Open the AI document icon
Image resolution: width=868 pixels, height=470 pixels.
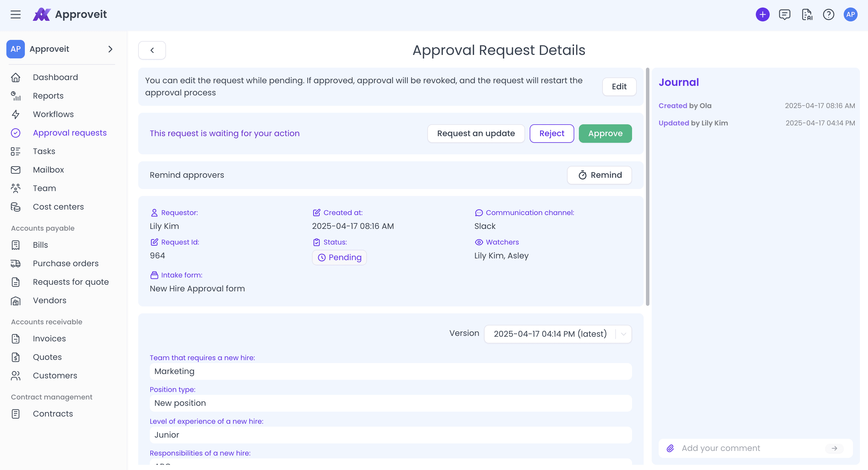pos(807,14)
